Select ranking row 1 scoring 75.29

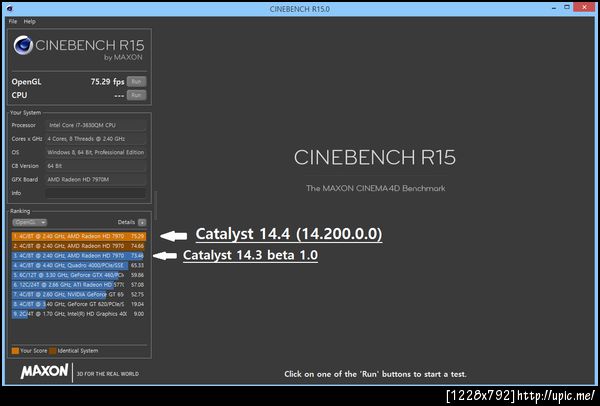(x=78, y=236)
